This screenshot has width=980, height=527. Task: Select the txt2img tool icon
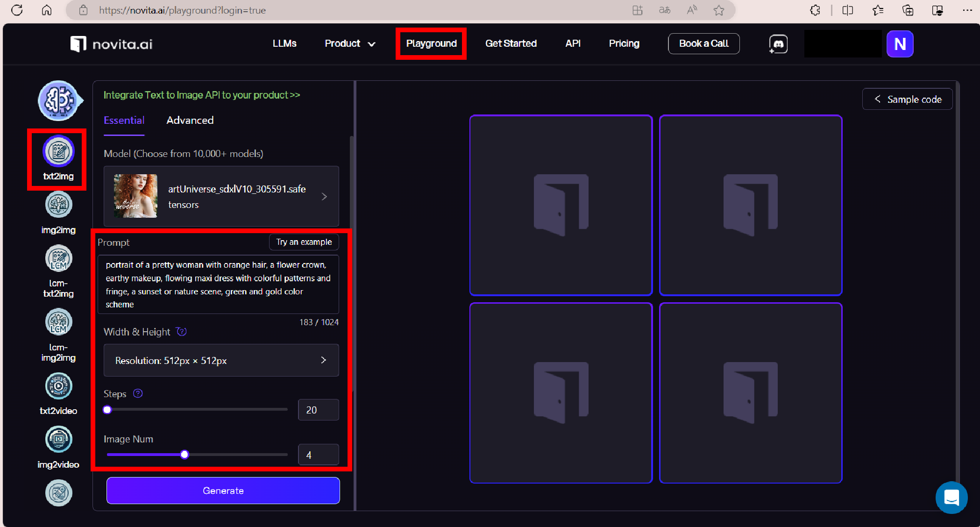[58, 151]
